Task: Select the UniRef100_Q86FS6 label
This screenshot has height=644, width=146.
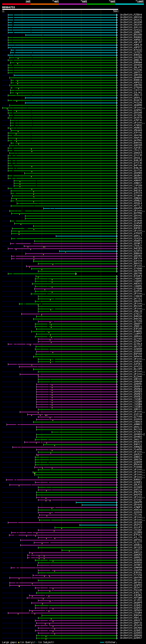Action: (x=131, y=623)
